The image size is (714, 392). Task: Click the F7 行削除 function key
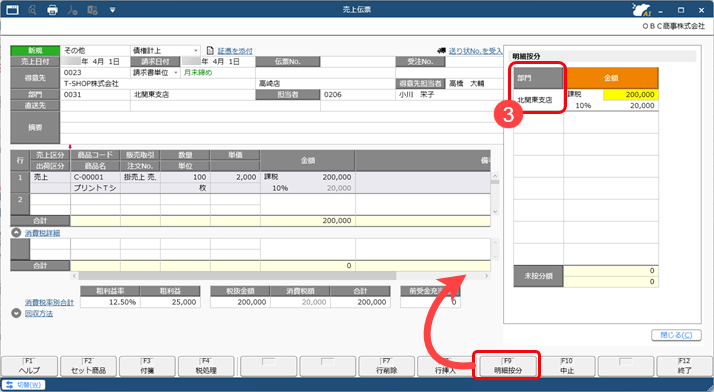387,366
